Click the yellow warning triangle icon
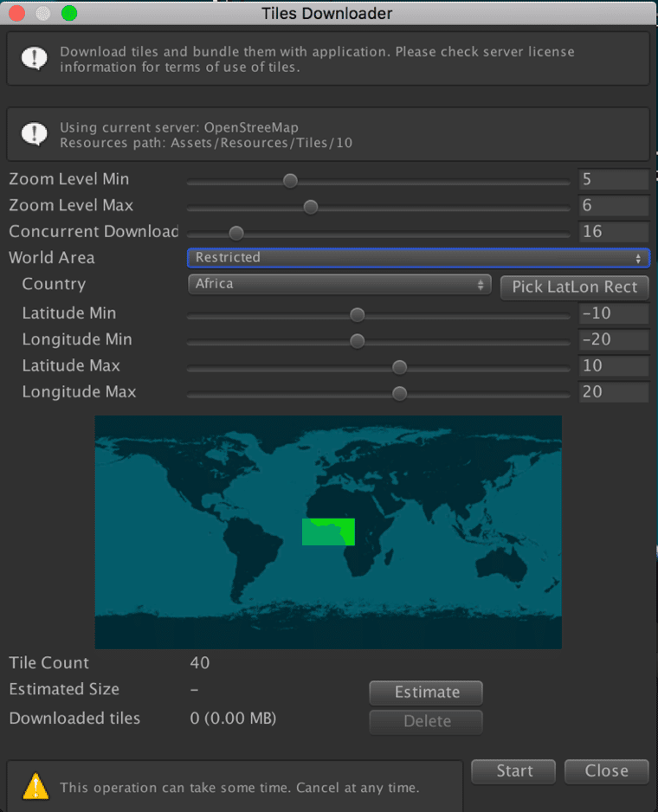Screen dimensions: 658x812 [x=35, y=786]
